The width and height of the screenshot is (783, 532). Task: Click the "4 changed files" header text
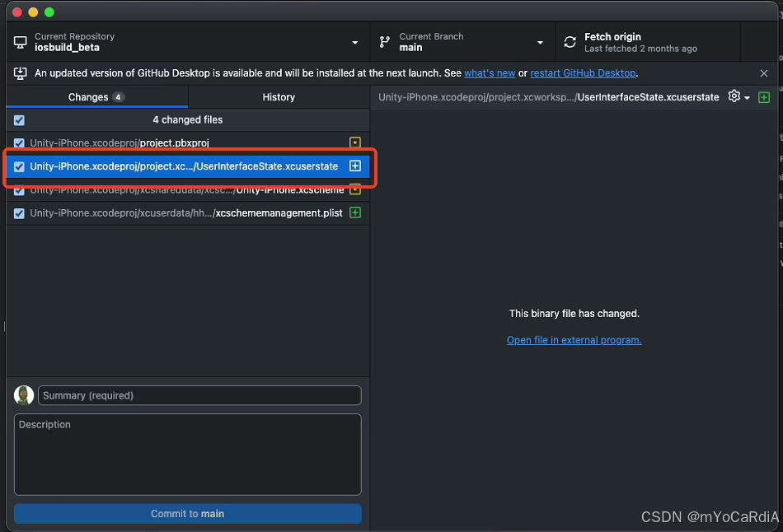tap(188, 119)
